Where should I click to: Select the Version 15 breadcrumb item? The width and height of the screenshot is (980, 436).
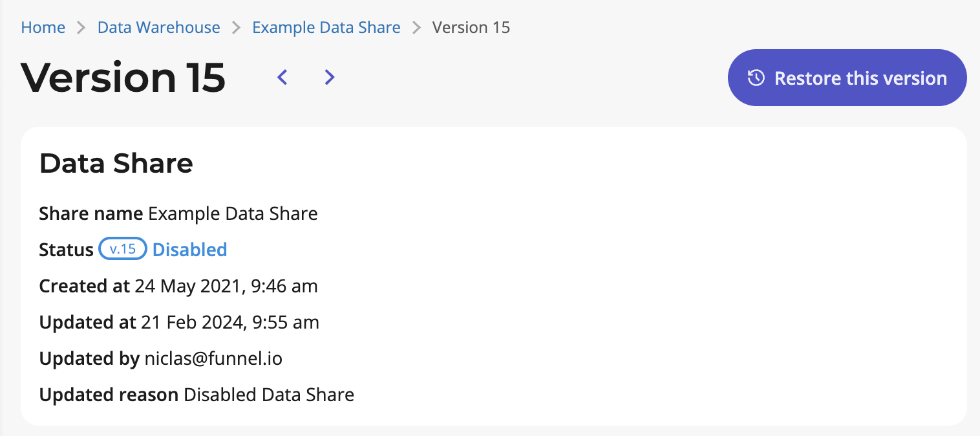471,28
